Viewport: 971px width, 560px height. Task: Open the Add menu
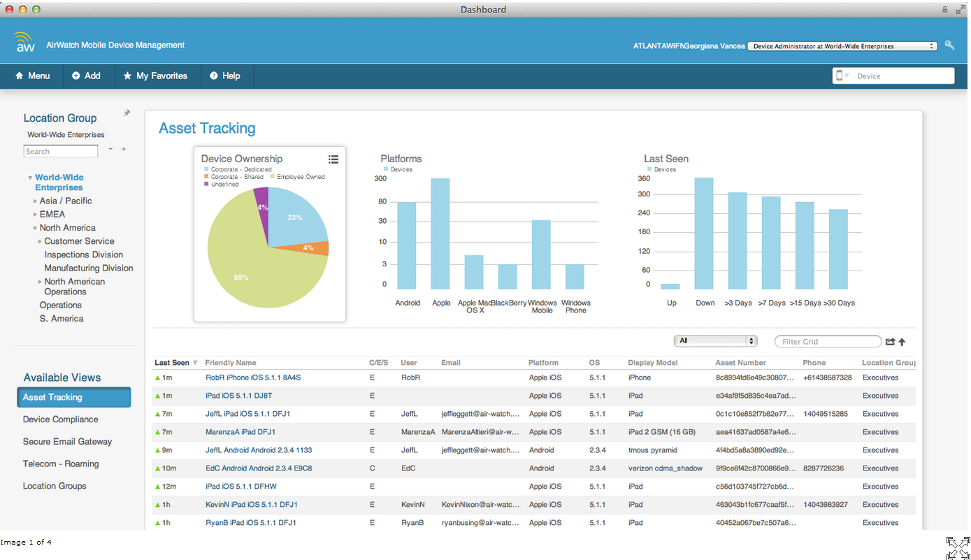[86, 76]
